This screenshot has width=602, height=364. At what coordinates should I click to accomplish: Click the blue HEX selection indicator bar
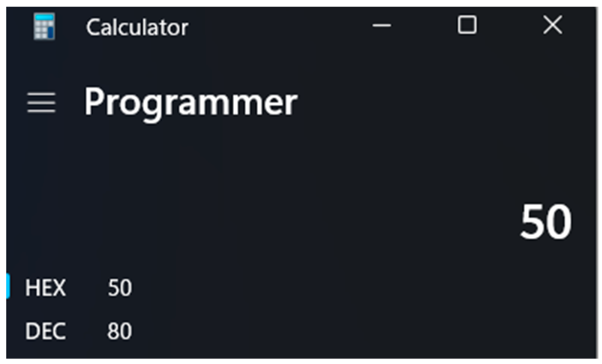point(8,286)
